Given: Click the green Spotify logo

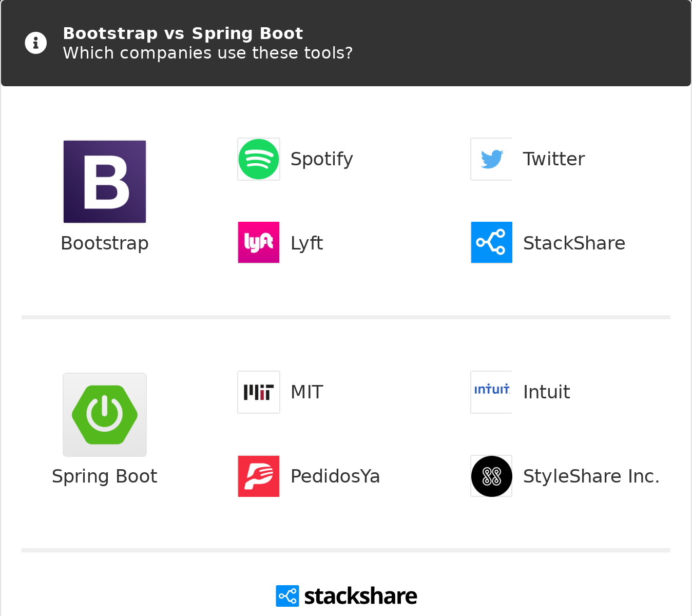Looking at the screenshot, I should [x=259, y=159].
